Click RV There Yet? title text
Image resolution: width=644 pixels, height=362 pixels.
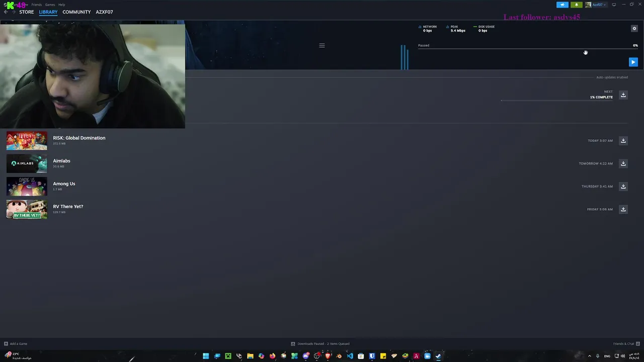[x=68, y=207]
